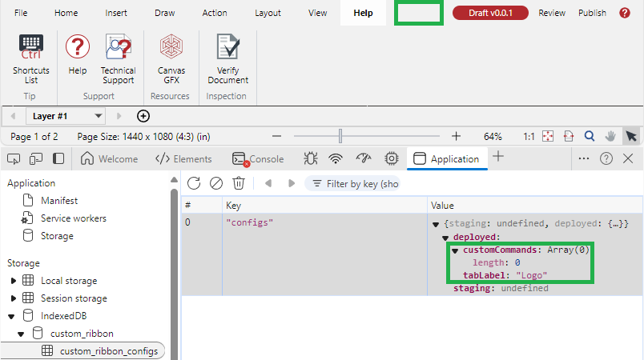
Task: Open the Console DevTools tab
Action: coord(258,158)
